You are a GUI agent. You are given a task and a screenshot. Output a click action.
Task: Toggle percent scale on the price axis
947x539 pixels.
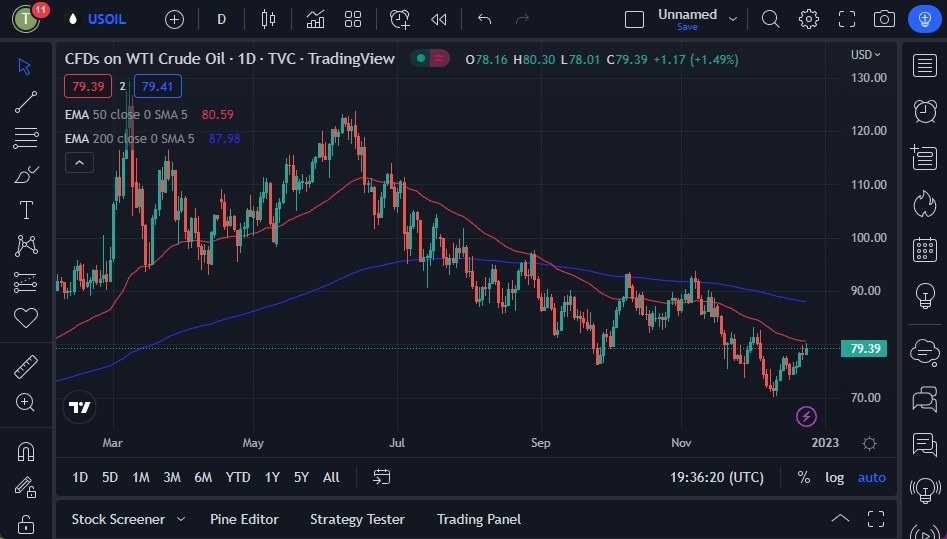803,477
